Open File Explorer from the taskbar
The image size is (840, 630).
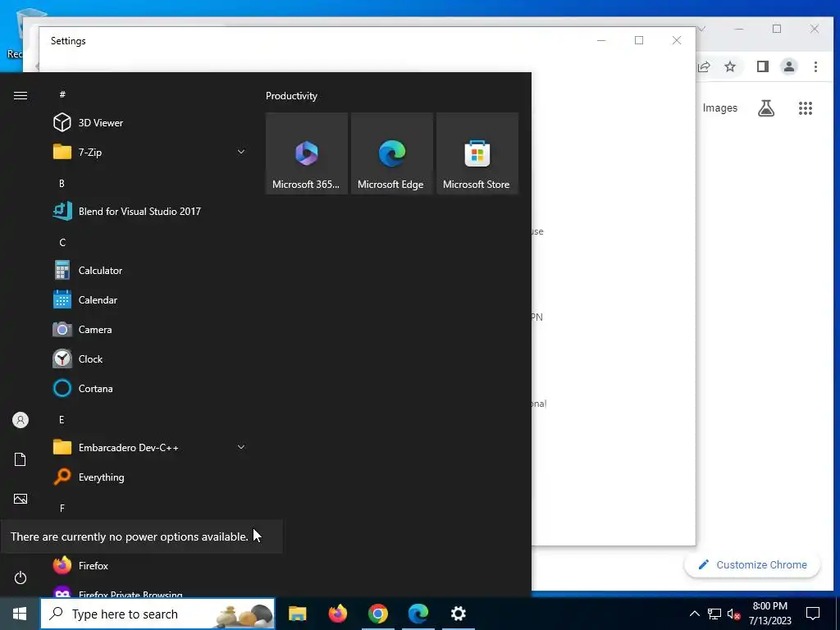[x=297, y=614]
